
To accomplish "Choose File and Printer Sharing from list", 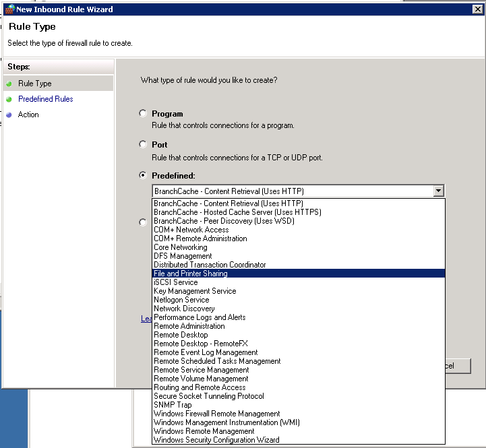I will [191, 274].
